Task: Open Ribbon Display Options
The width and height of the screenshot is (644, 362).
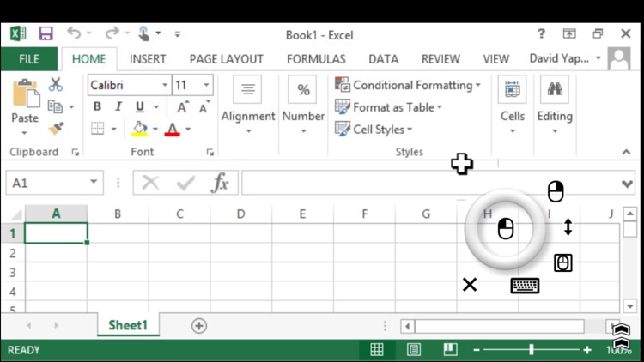Action: tap(569, 34)
